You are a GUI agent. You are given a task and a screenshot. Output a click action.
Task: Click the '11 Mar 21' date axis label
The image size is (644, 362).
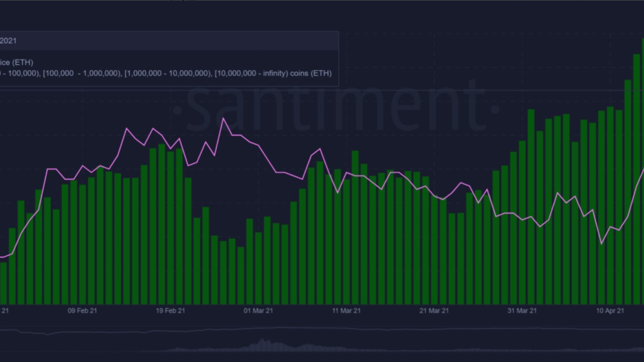(x=346, y=311)
